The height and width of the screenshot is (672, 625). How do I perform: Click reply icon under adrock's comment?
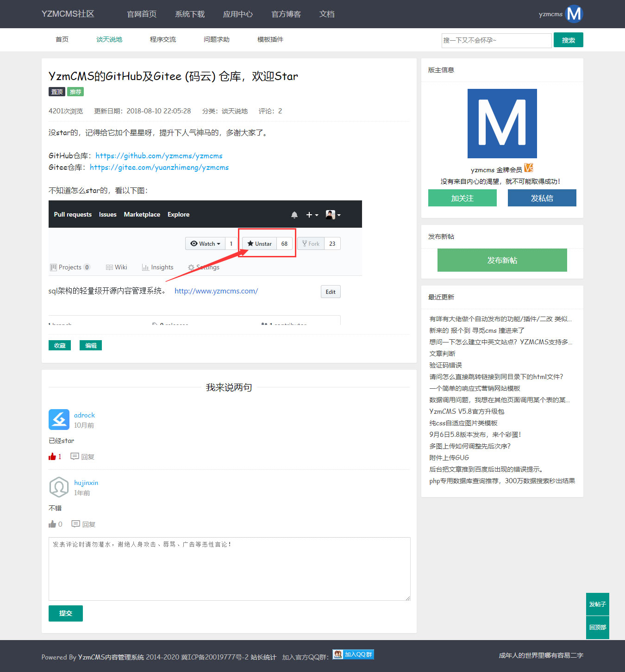pos(75,457)
